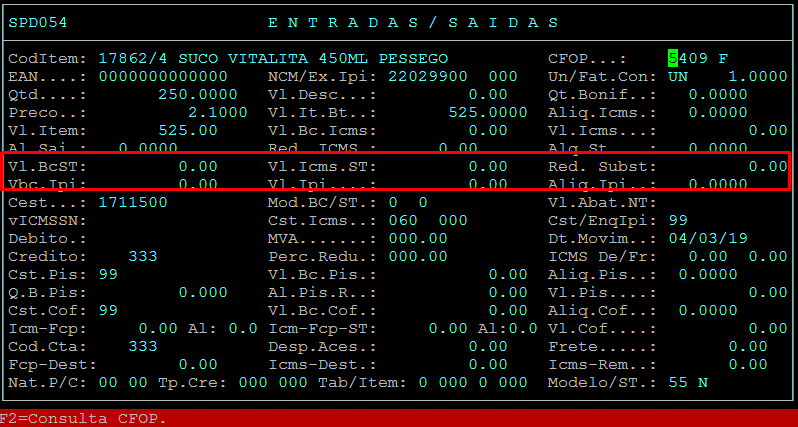Click the Cod.Cta value 333
This screenshot has height=427, width=798.
coord(143,346)
